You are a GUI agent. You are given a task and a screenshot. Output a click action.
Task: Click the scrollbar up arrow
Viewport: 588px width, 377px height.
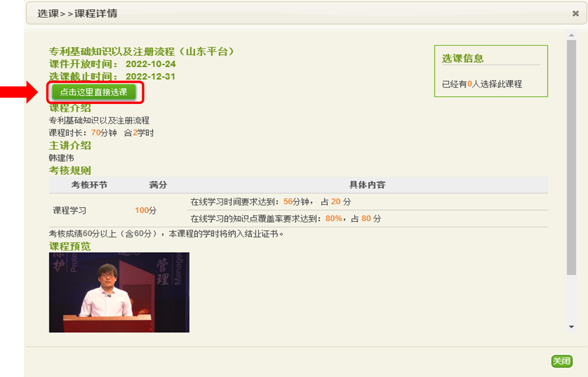571,35
